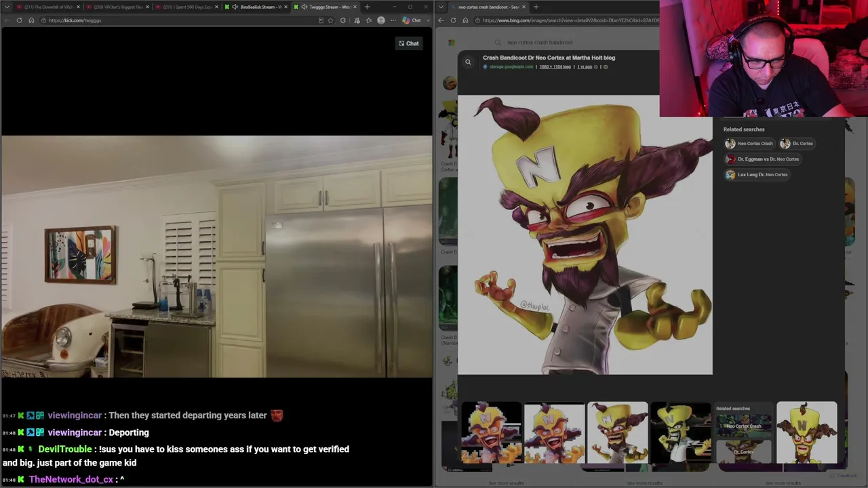Select 'Dr. Eggman vs Dr. Neo Cortex' chip
Viewport: 868px width, 488px height.
[762, 159]
